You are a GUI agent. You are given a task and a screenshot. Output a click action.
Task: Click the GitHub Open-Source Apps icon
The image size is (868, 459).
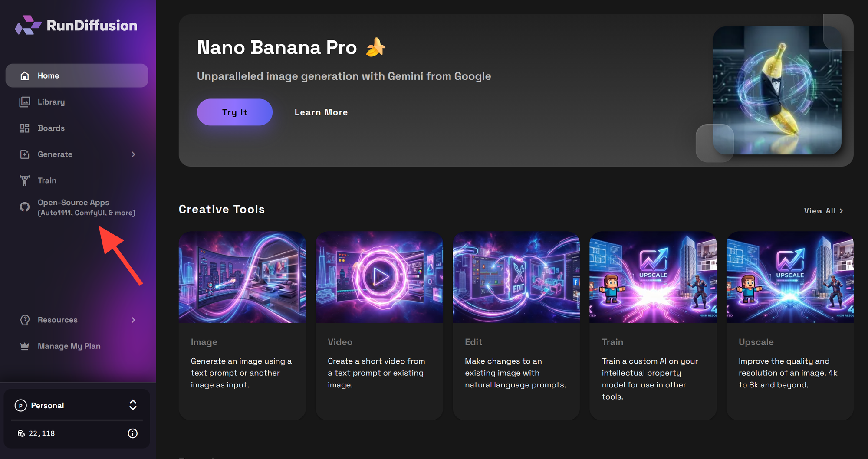point(25,207)
